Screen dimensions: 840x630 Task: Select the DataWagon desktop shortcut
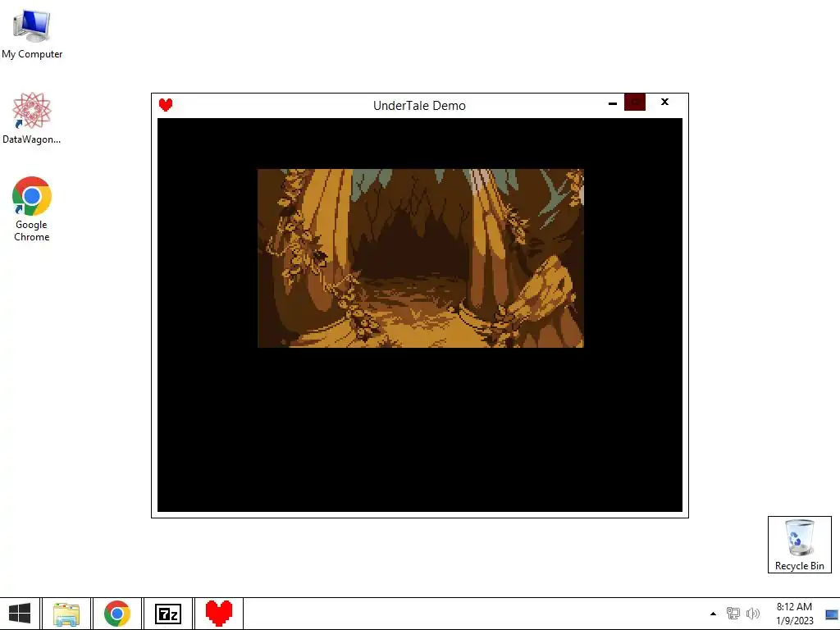(x=32, y=118)
